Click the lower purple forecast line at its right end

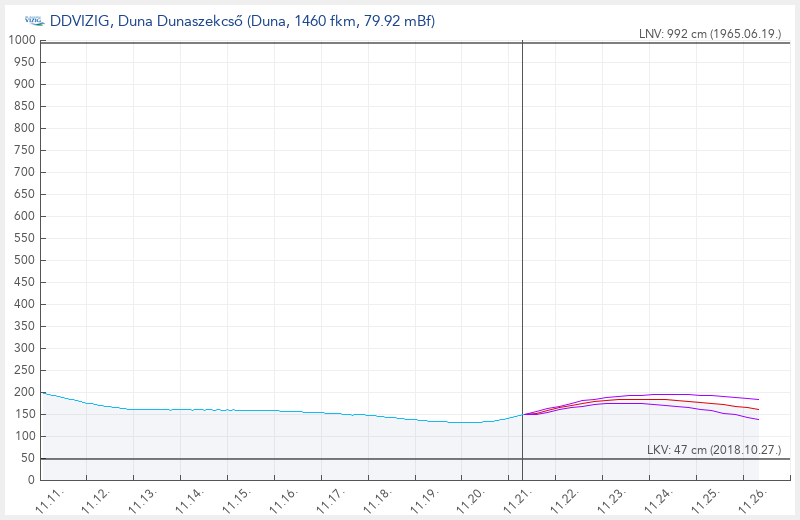pyautogui.click(x=756, y=419)
